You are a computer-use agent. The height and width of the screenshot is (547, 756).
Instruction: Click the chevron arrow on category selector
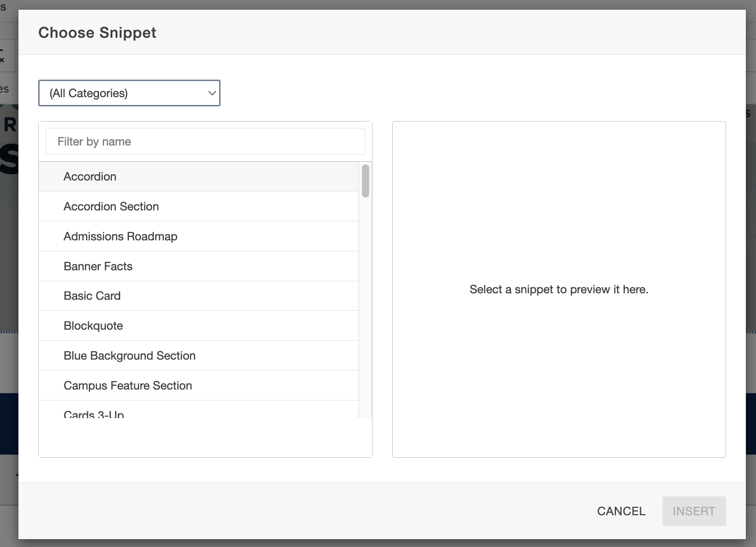[212, 93]
